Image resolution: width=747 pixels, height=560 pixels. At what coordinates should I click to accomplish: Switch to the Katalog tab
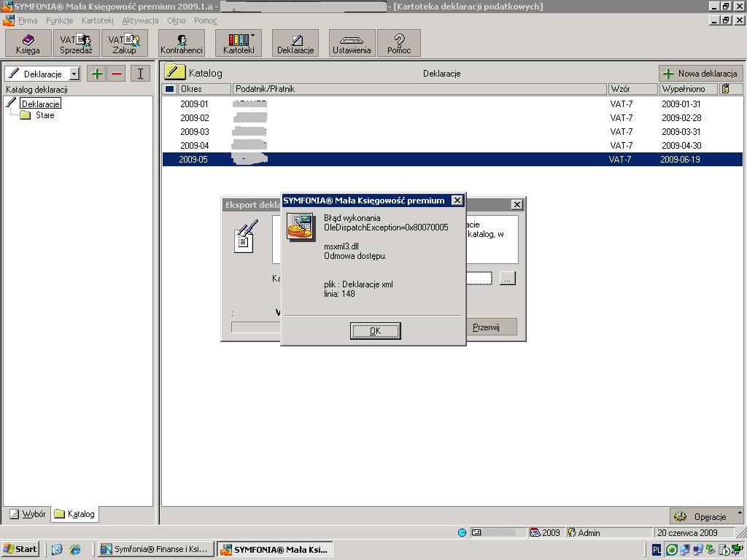[x=75, y=514]
